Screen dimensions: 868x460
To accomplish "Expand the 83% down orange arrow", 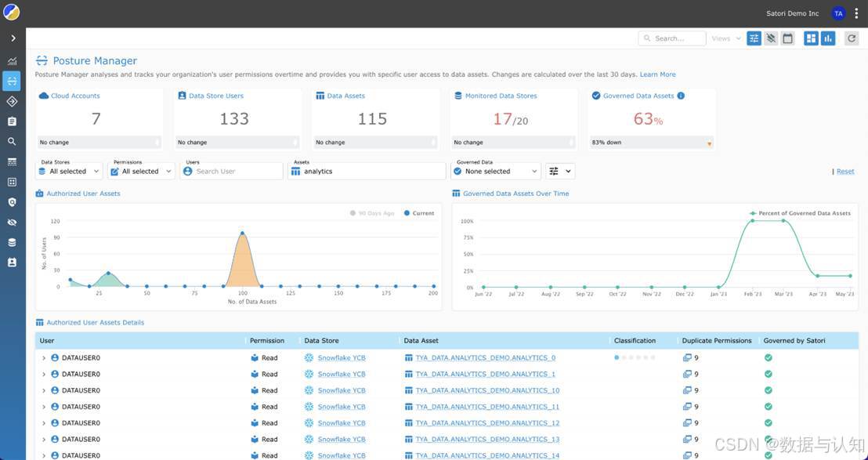I will (709, 144).
